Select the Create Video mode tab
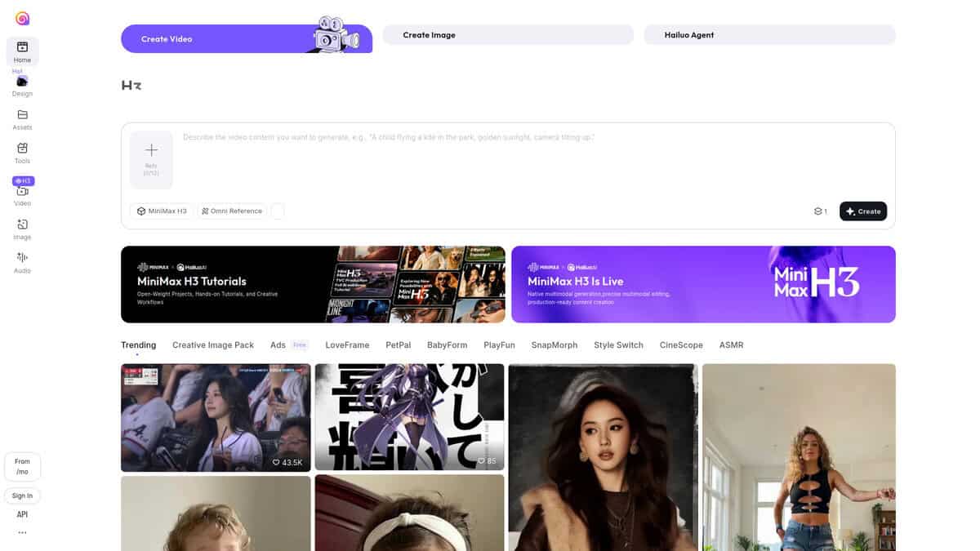 click(247, 38)
